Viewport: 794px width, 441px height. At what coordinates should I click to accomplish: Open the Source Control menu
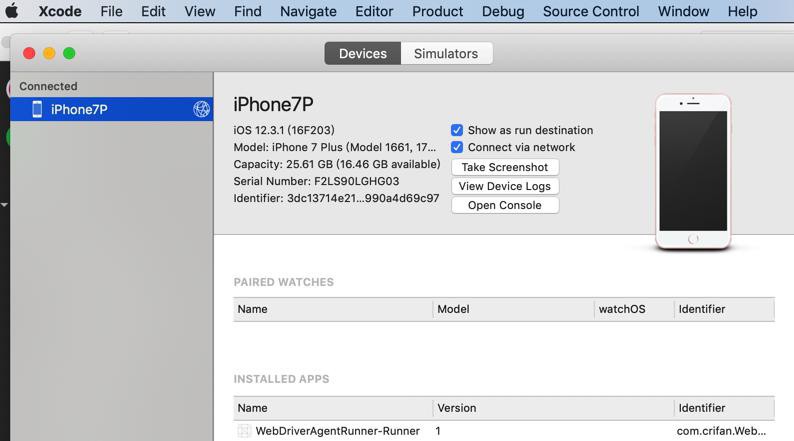(x=591, y=11)
